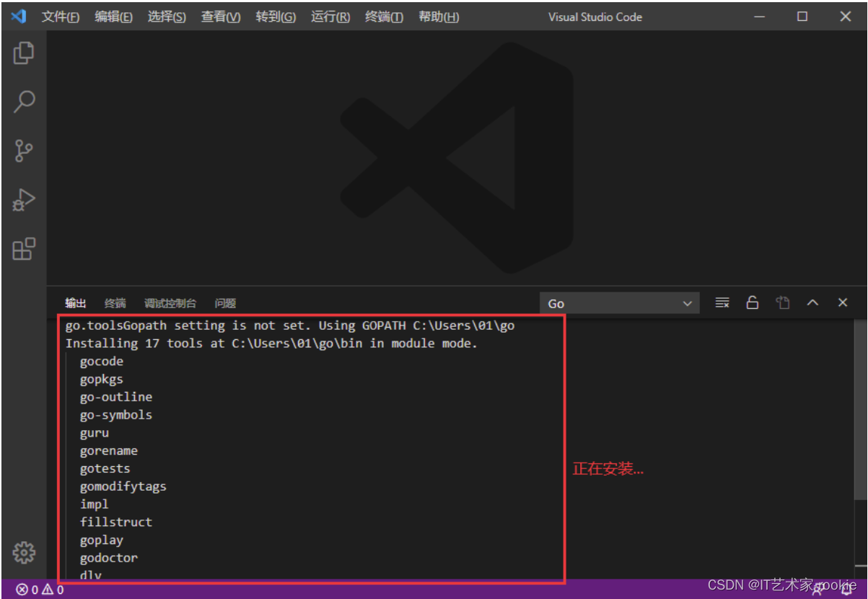The height and width of the screenshot is (599, 868).
Task: Open the Go output channel dropdown
Action: coord(620,304)
